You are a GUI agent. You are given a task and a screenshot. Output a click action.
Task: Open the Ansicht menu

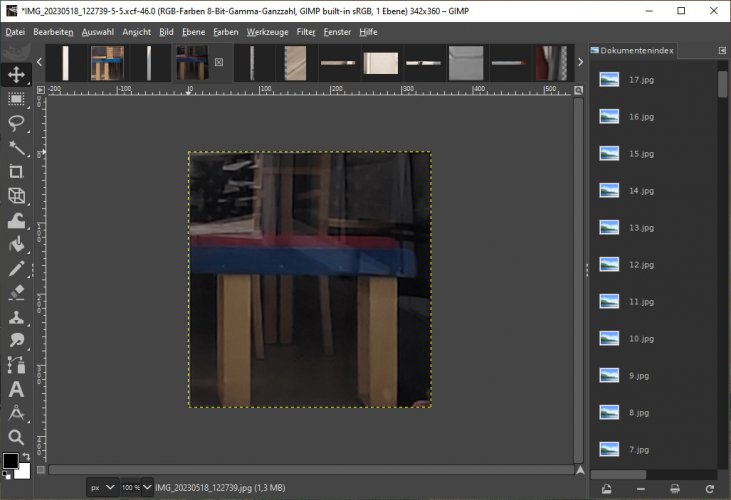pos(137,32)
